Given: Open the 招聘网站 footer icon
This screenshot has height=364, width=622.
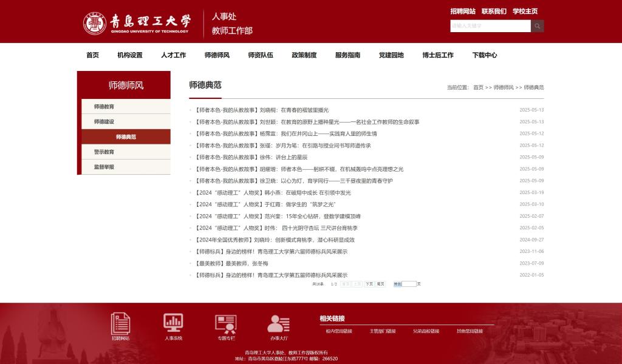Looking at the screenshot, I should point(121,326).
